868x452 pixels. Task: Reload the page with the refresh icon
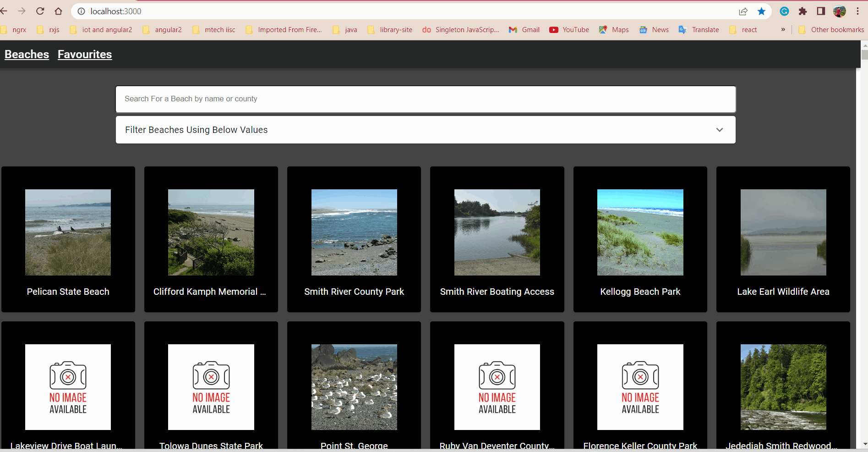(x=40, y=11)
